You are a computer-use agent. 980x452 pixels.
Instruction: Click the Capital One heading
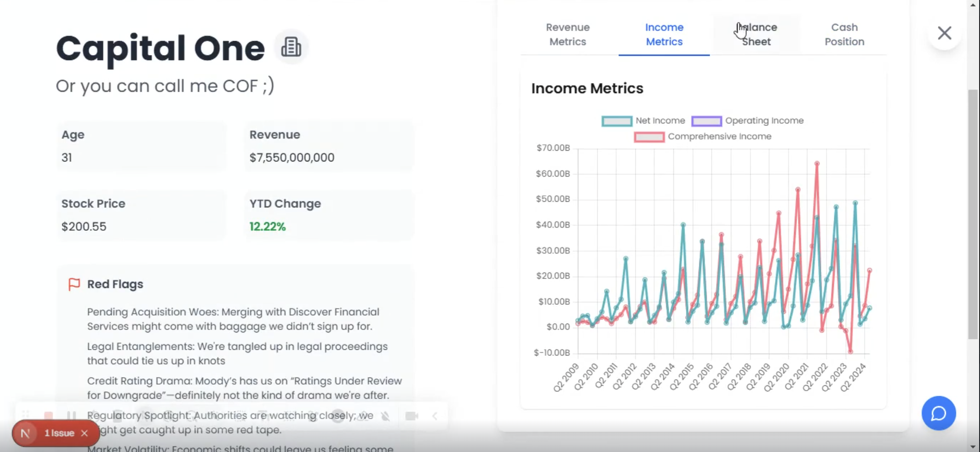pos(160,48)
